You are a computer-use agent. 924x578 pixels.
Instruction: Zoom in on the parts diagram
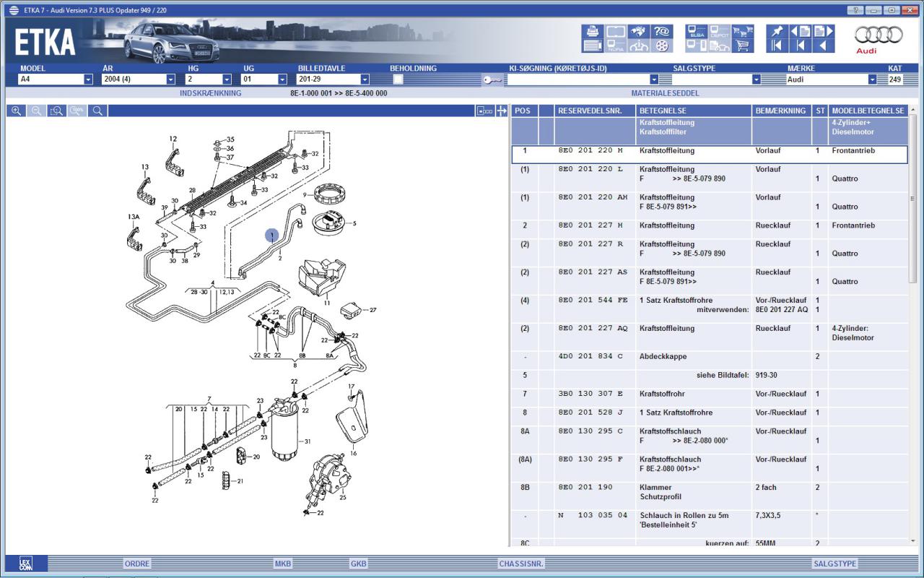(x=16, y=111)
